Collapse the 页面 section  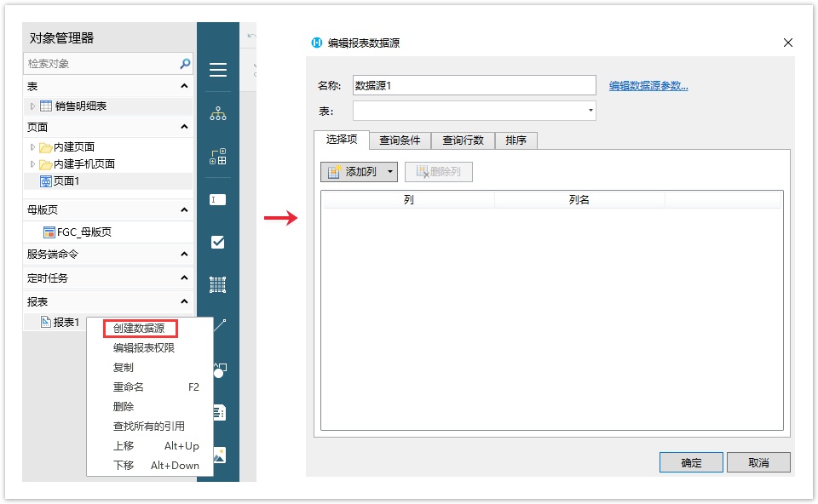click(x=184, y=127)
